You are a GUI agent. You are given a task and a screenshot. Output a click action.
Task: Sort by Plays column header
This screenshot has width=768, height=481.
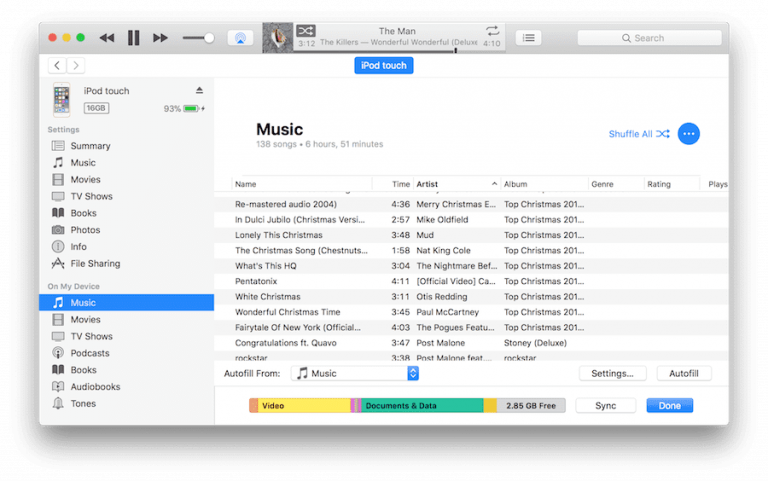click(x=717, y=184)
